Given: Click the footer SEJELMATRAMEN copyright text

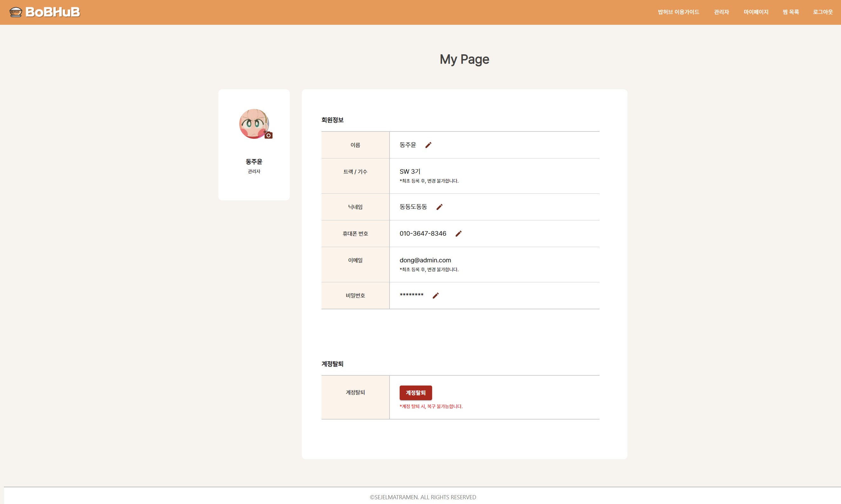Looking at the screenshot, I should pos(423,497).
